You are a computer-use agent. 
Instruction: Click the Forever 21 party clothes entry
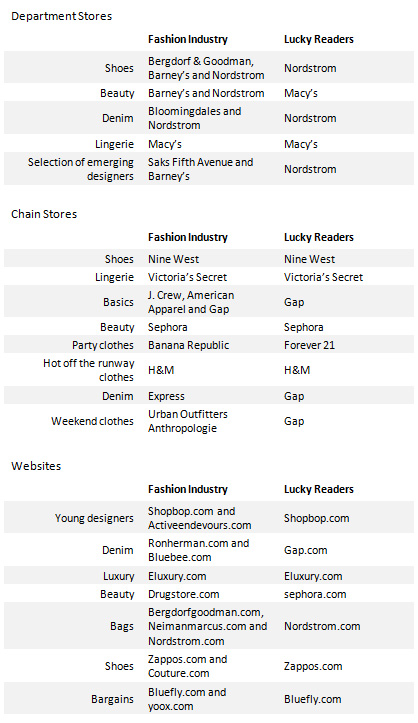309,345
